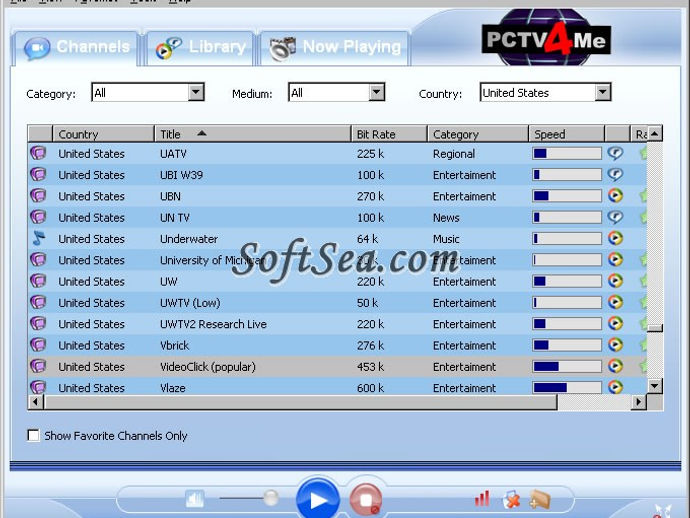The image size is (690, 518).
Task: Select the UATV channel title
Action: click(173, 154)
